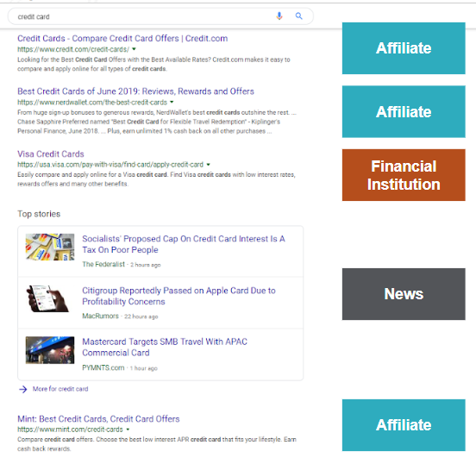Expand dropdown arrow next to nerdwallet.com URL
The image size is (476, 464).
(x=172, y=102)
